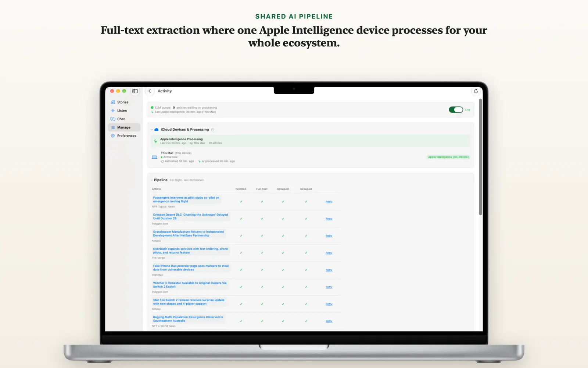Click the Full Text column header

262,189
